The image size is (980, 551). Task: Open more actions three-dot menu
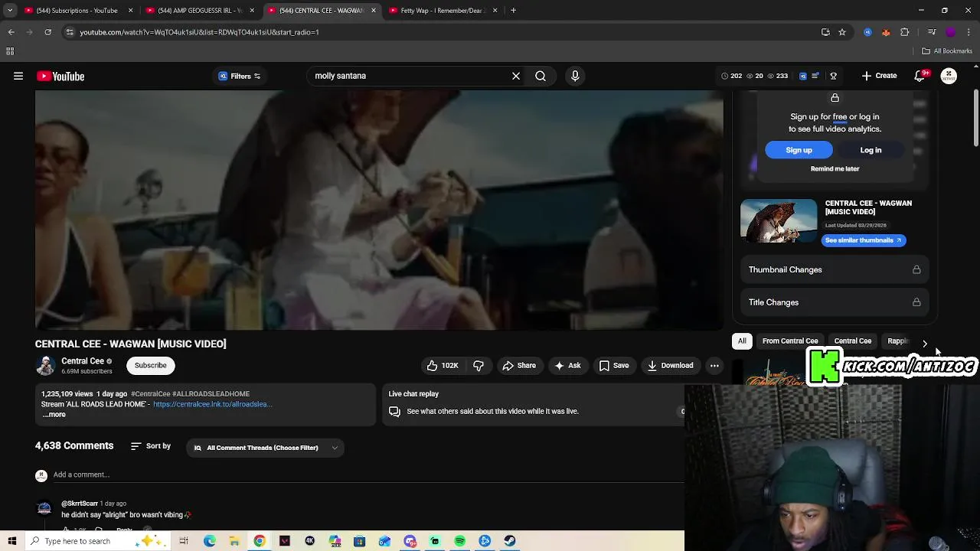(x=714, y=366)
